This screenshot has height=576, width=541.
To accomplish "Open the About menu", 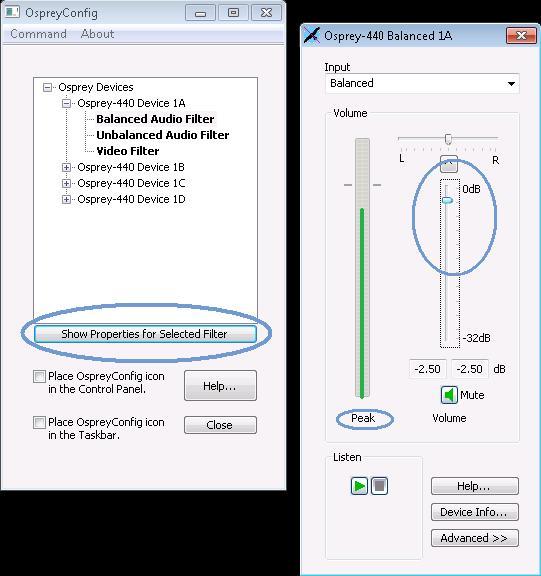I will point(97,34).
